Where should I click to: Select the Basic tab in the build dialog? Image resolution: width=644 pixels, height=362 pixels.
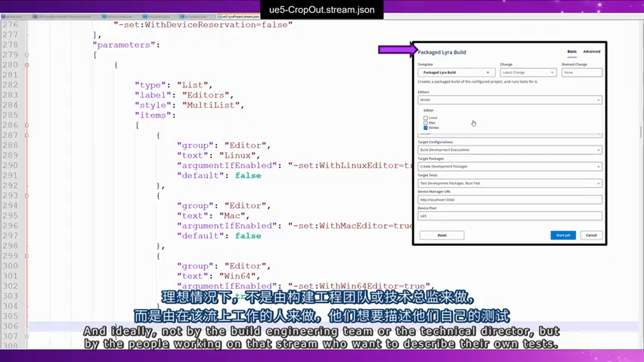[572, 51]
